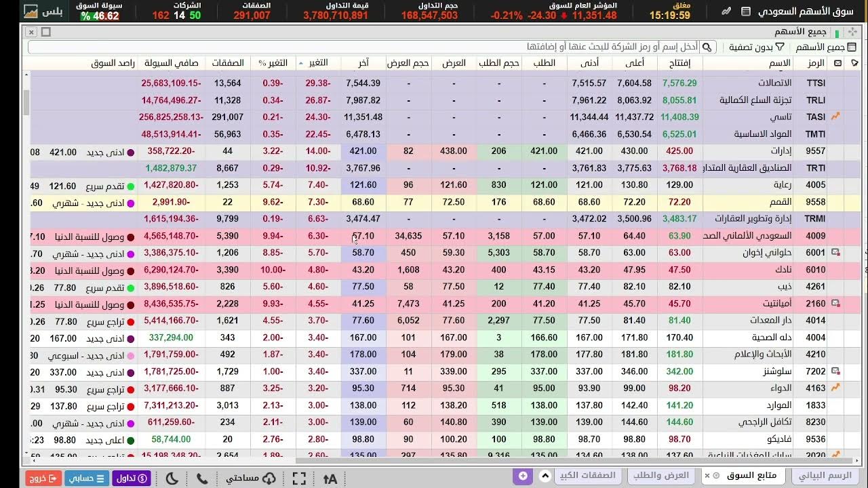Screen dimensions: 868x488
Task: Click the خروج exit button
Action: tap(43, 479)
